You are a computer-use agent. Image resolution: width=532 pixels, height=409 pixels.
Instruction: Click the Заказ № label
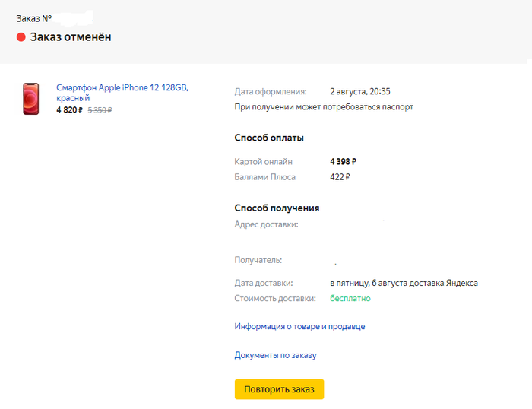tap(33, 17)
